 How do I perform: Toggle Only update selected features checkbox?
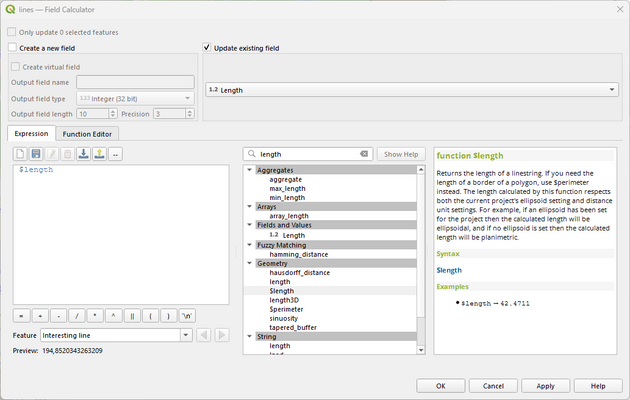(12, 32)
